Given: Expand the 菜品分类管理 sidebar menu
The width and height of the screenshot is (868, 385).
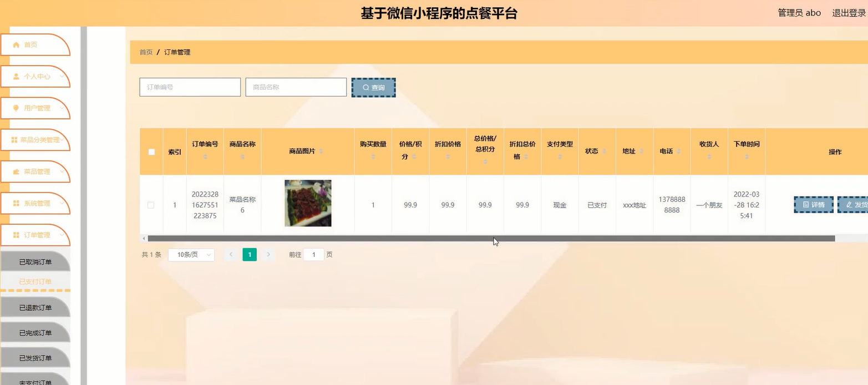Looking at the screenshot, I should (x=35, y=140).
